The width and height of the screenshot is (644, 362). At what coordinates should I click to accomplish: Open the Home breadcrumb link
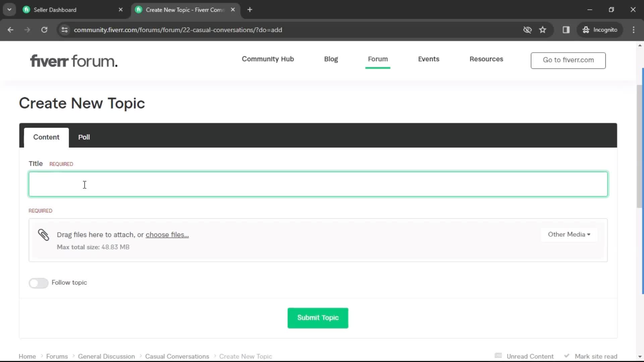pos(27,356)
